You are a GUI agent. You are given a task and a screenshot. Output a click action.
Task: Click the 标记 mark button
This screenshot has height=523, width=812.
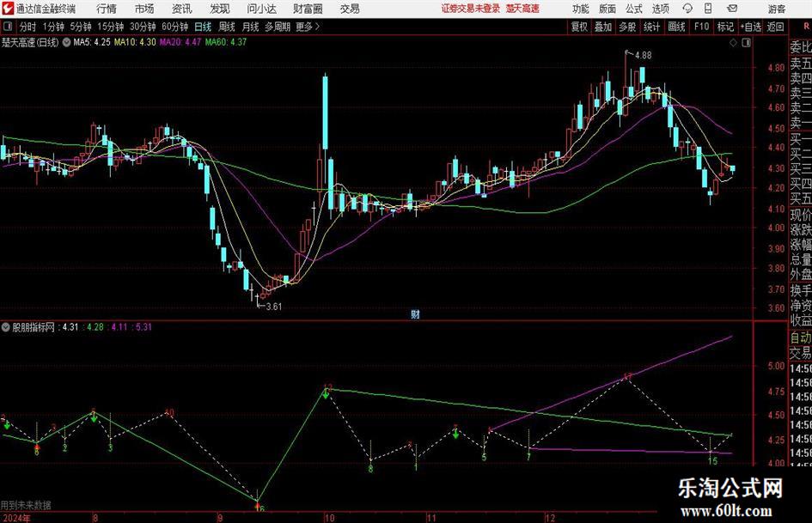[725, 27]
